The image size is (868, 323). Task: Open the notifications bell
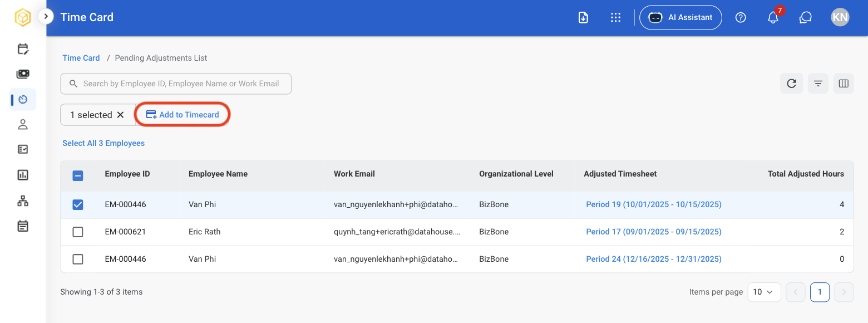pyautogui.click(x=773, y=17)
